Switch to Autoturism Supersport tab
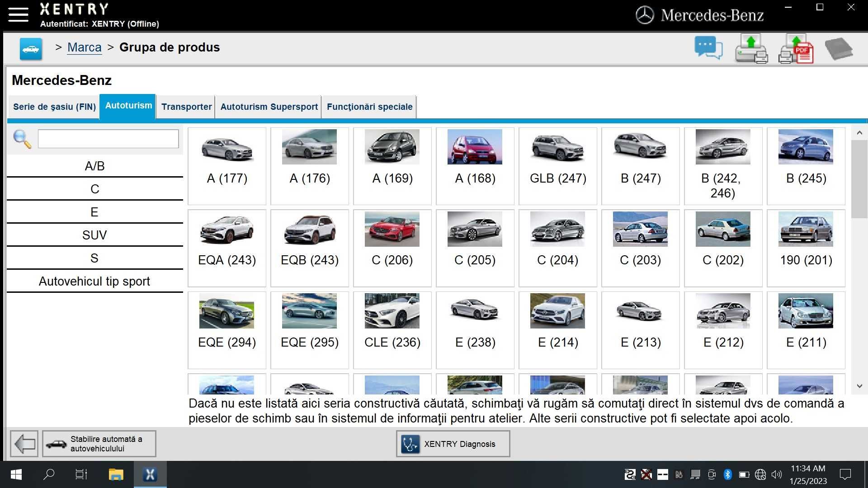Image resolution: width=868 pixels, height=488 pixels. [269, 107]
